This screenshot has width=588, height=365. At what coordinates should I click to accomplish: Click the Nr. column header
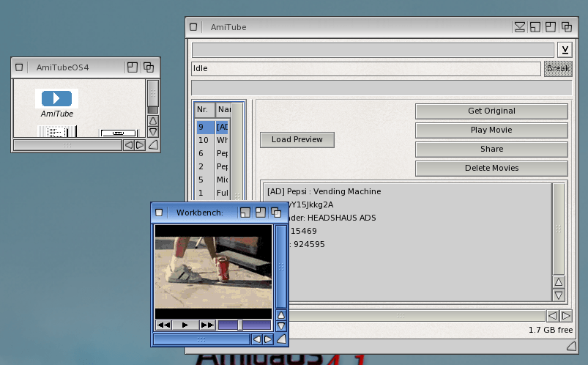(x=203, y=109)
